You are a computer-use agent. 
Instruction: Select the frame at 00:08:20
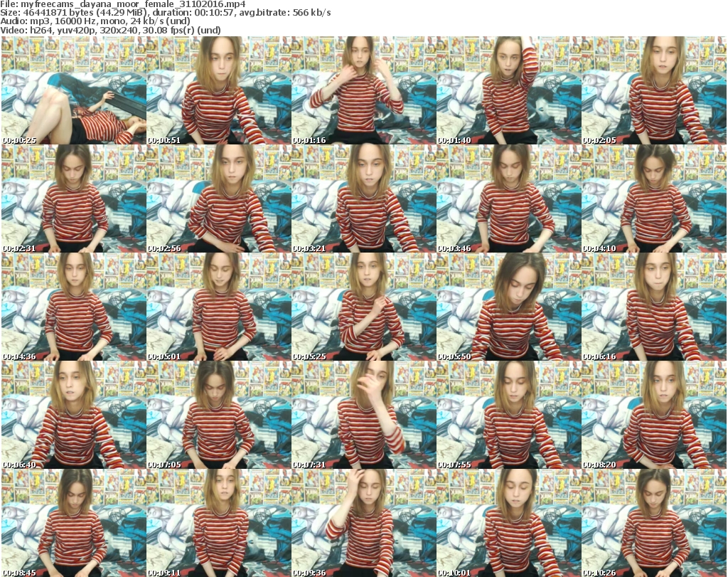point(653,415)
